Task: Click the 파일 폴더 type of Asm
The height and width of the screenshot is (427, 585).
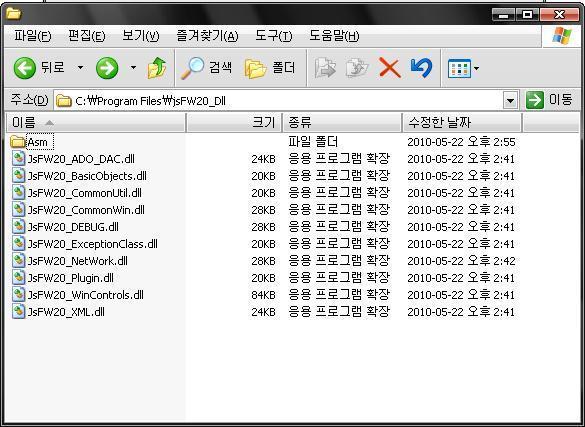Action: click(x=313, y=142)
